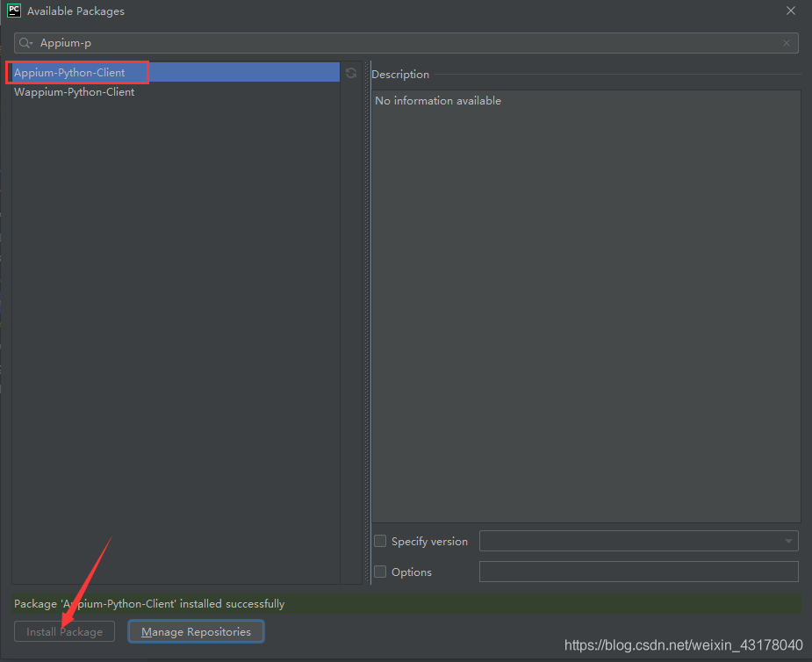Clear the Appium-p search text
Image resolution: width=812 pixels, height=662 pixels.
pyautogui.click(x=786, y=42)
